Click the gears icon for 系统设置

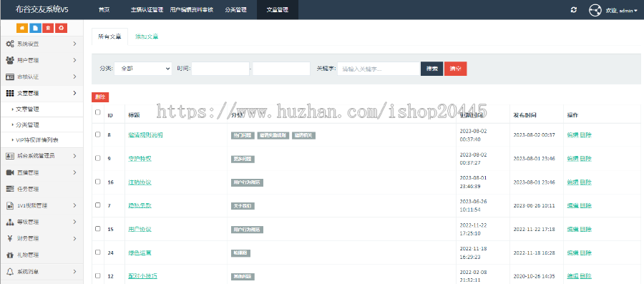pos(10,44)
